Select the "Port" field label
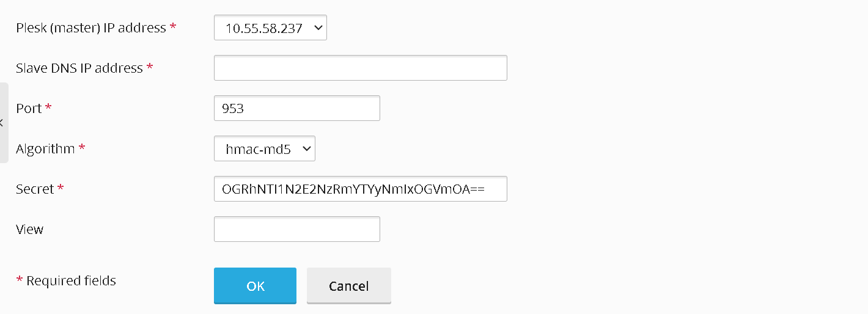This screenshot has height=314, width=868. click(x=29, y=109)
